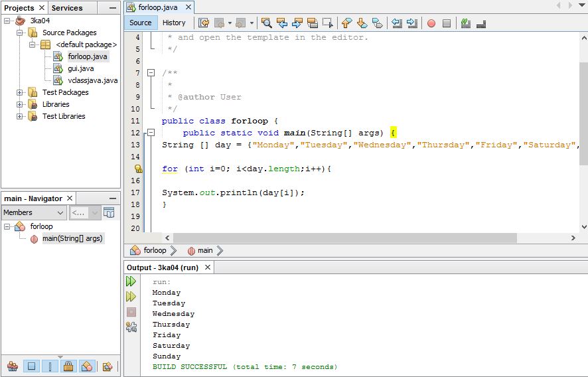Viewport: 588px width, 377px height.
Task: Select main(String[] args) in Navigator
Action: coord(72,238)
